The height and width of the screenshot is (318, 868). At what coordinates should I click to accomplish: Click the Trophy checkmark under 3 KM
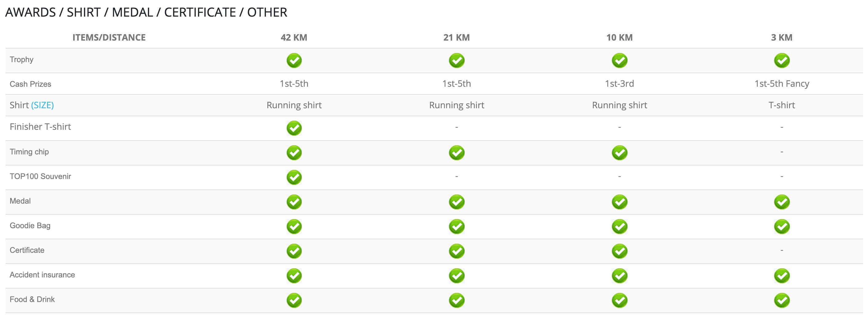click(782, 61)
